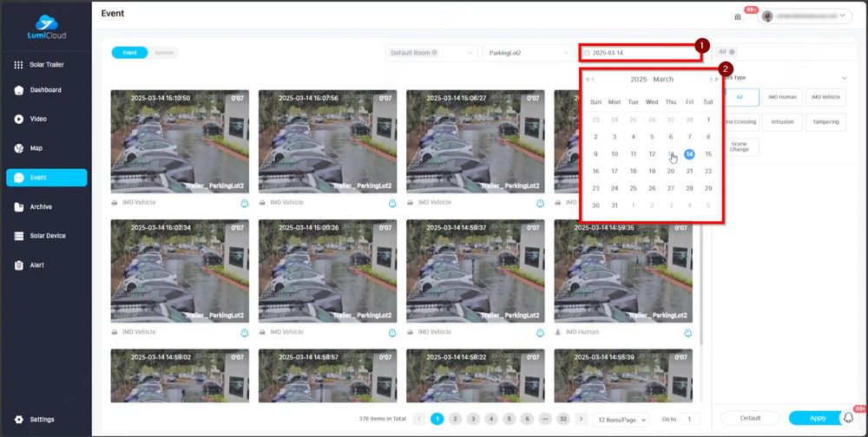Click the Apply button
Viewport: 868px width, 437px height.
pyautogui.click(x=817, y=418)
